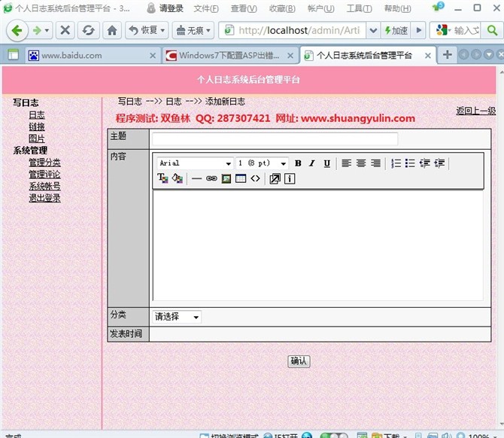Open the 请选择 category dropdown

pos(177,317)
